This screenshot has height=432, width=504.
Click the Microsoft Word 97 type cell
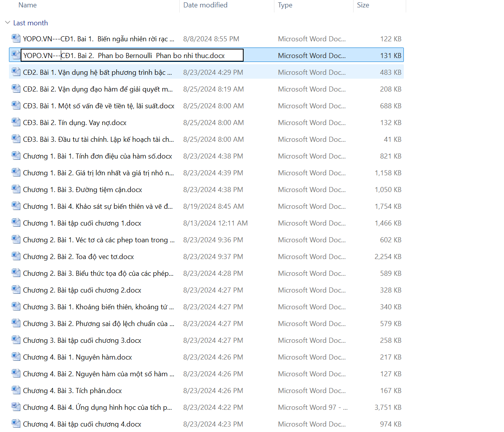pos(313,407)
